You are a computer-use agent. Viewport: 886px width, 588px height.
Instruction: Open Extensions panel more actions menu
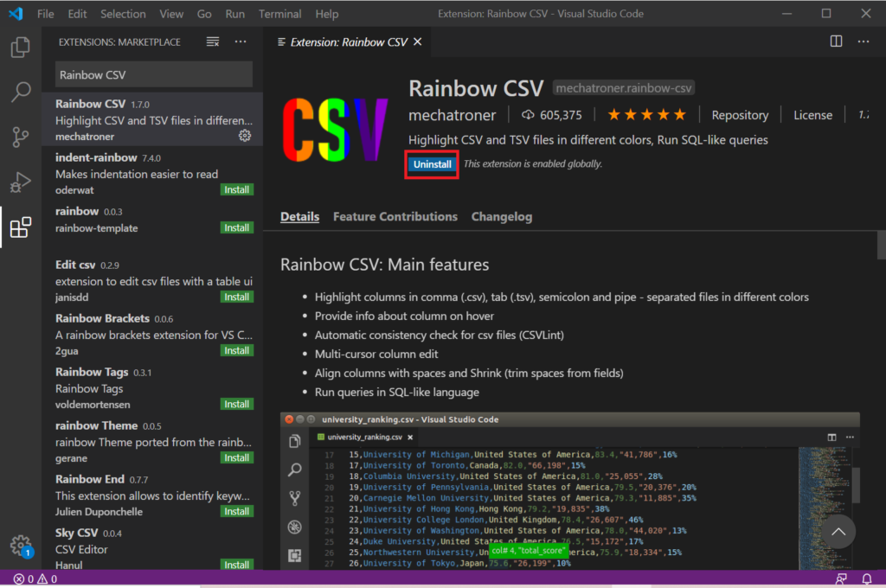click(x=241, y=42)
